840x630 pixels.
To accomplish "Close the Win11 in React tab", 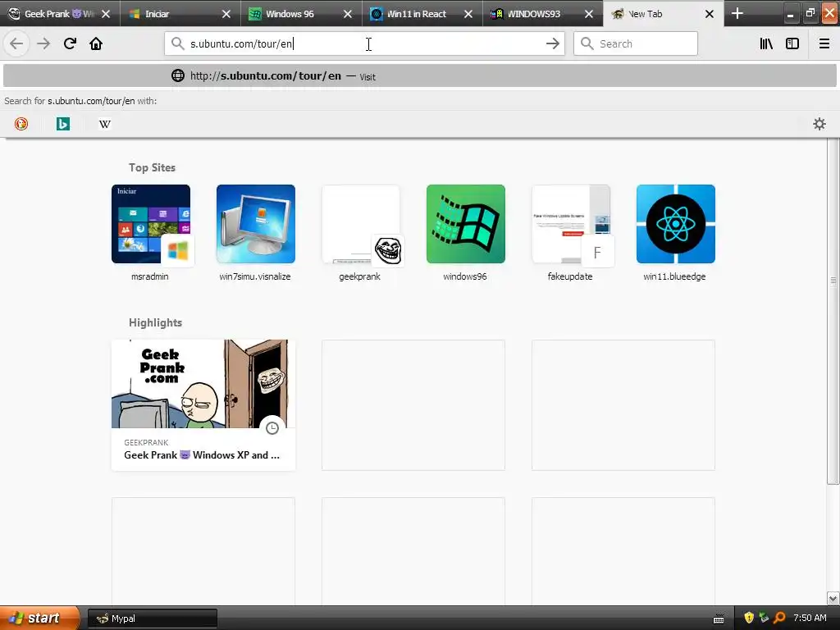I will click(x=468, y=14).
